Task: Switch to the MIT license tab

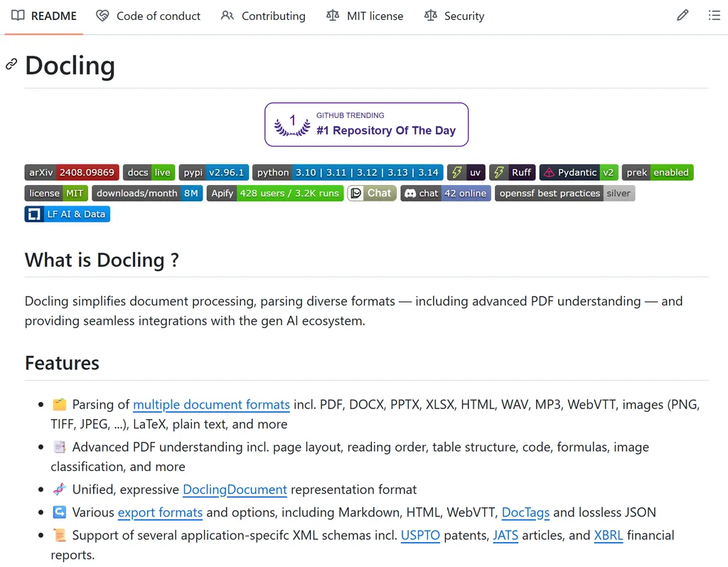Action: click(365, 16)
